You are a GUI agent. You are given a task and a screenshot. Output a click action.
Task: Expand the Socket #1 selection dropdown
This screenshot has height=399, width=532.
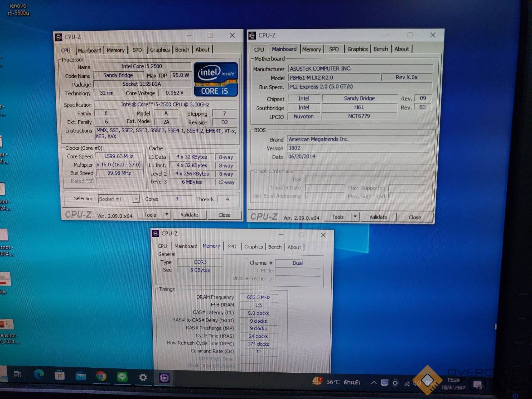coord(136,199)
